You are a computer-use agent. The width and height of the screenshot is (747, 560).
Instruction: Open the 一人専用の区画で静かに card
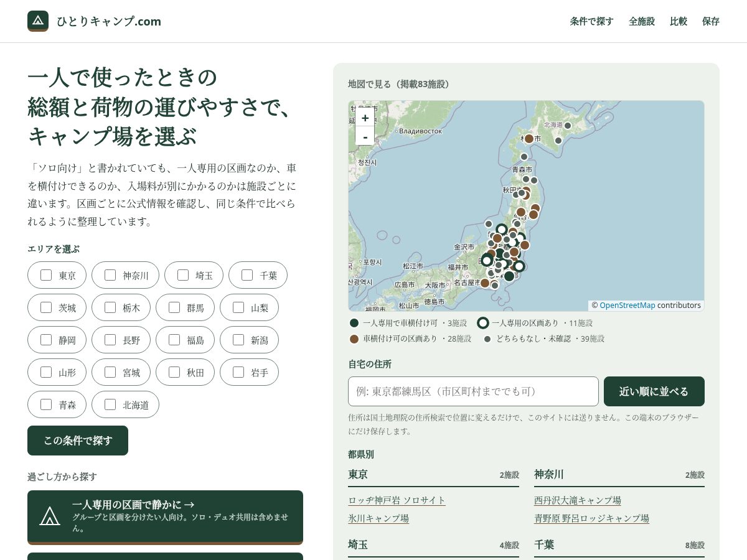click(165, 517)
